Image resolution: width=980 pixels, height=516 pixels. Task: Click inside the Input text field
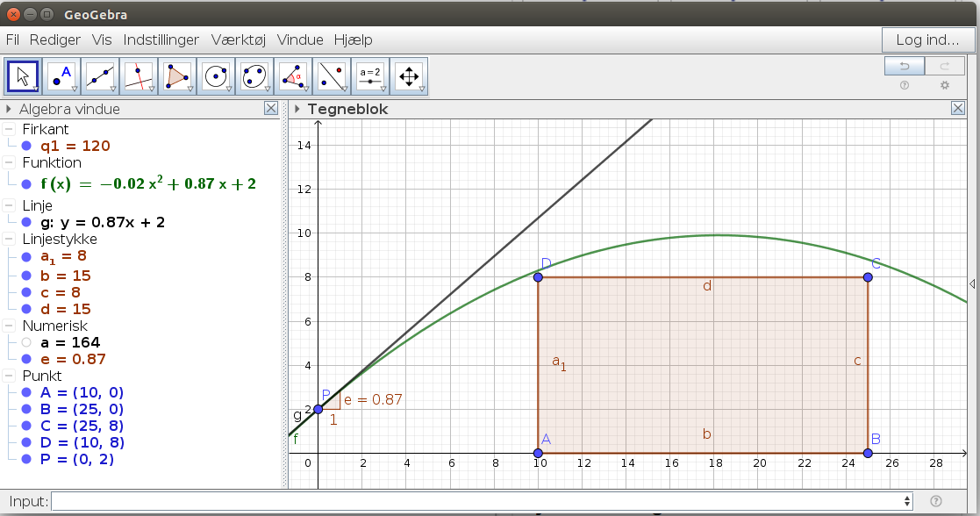click(478, 501)
